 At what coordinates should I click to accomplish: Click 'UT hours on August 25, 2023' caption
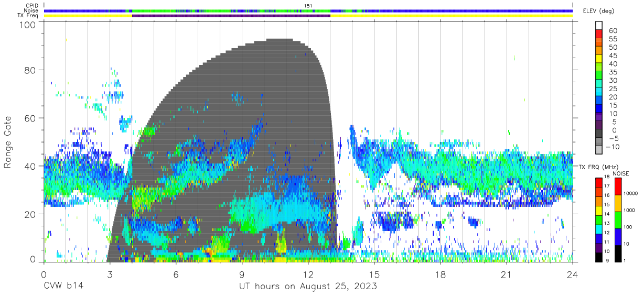tap(308, 287)
